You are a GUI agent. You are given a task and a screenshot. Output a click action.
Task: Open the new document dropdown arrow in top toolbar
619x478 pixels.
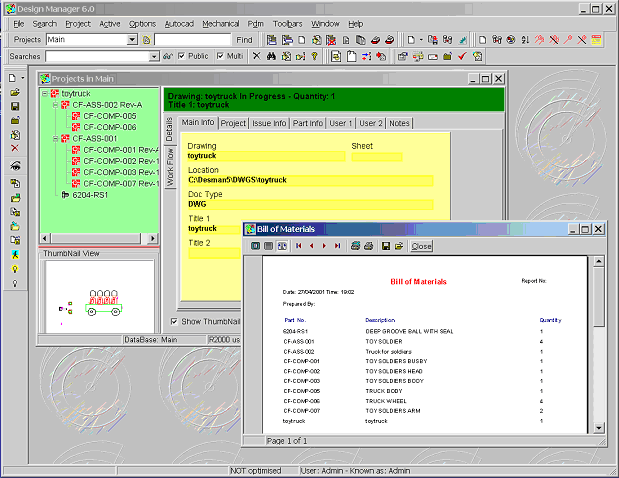click(421, 39)
